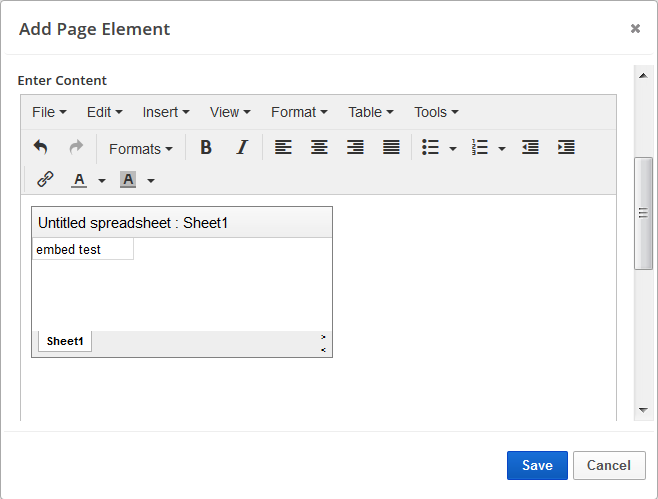The width and height of the screenshot is (658, 499).
Task: Expand bullet list style options arrow
Action: [x=453, y=149]
